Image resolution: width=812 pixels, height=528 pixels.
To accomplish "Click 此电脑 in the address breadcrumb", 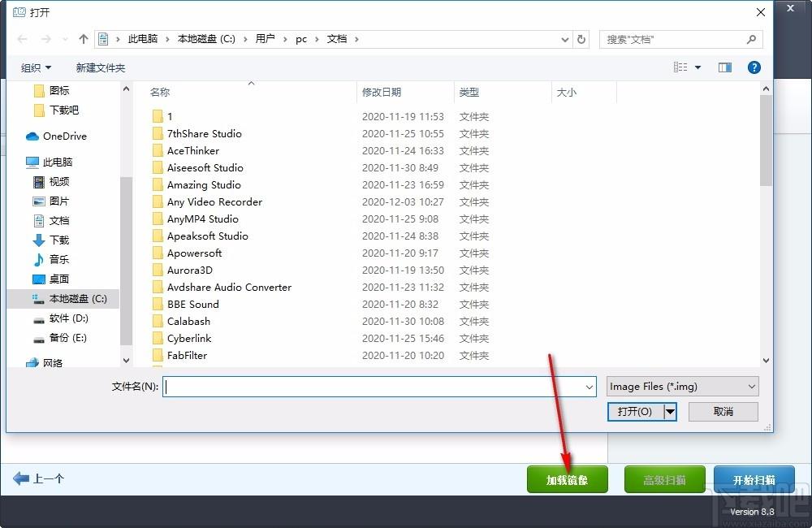I will (x=143, y=39).
